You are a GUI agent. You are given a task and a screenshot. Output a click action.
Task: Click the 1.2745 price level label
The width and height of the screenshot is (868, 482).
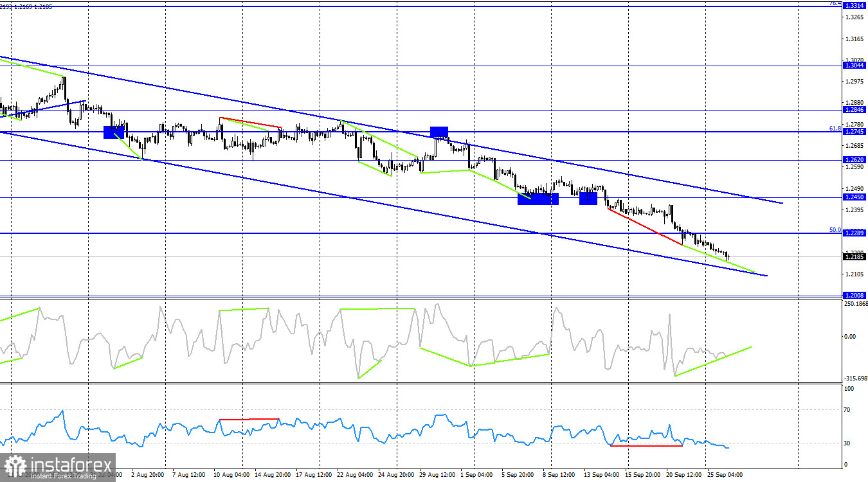[x=854, y=132]
